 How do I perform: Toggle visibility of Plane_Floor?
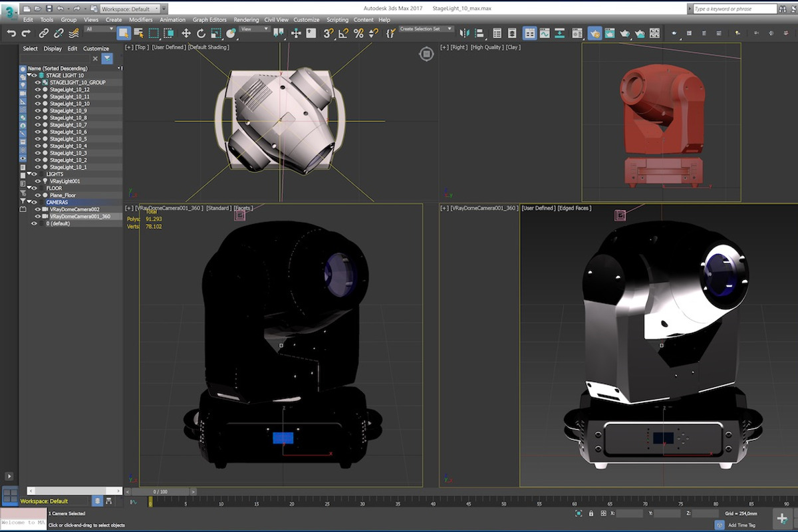pos(38,195)
